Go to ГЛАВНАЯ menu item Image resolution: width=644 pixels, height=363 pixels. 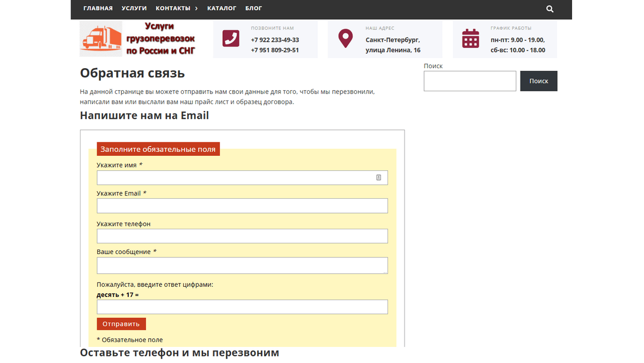[x=98, y=9]
